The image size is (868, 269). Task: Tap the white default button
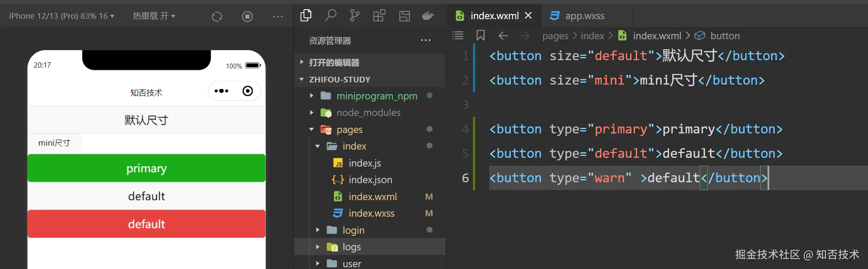[146, 196]
